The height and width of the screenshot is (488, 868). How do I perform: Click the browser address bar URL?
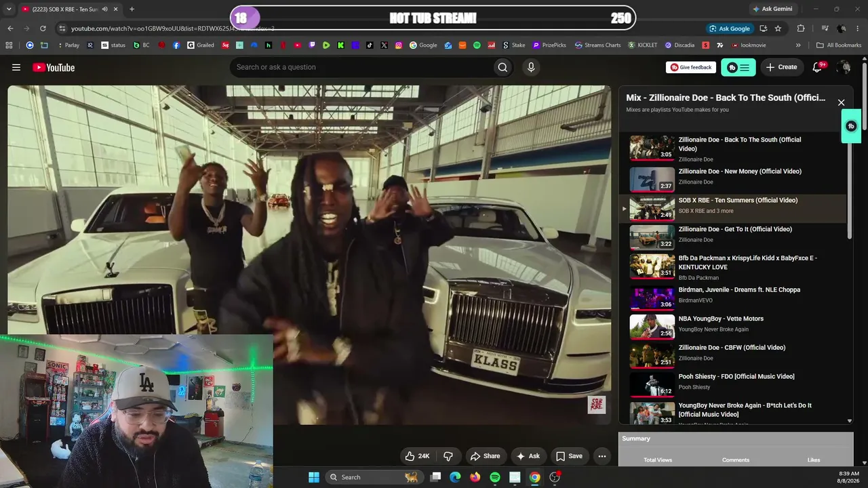pyautogui.click(x=173, y=28)
